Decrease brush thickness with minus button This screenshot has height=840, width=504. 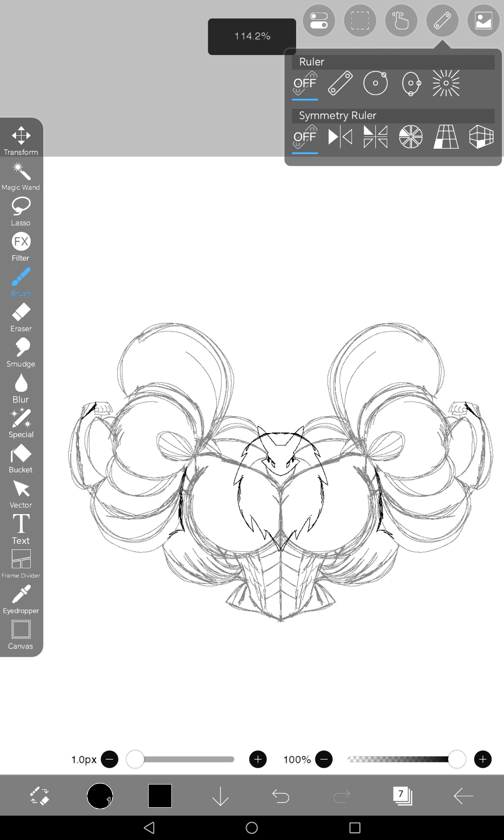point(110,759)
